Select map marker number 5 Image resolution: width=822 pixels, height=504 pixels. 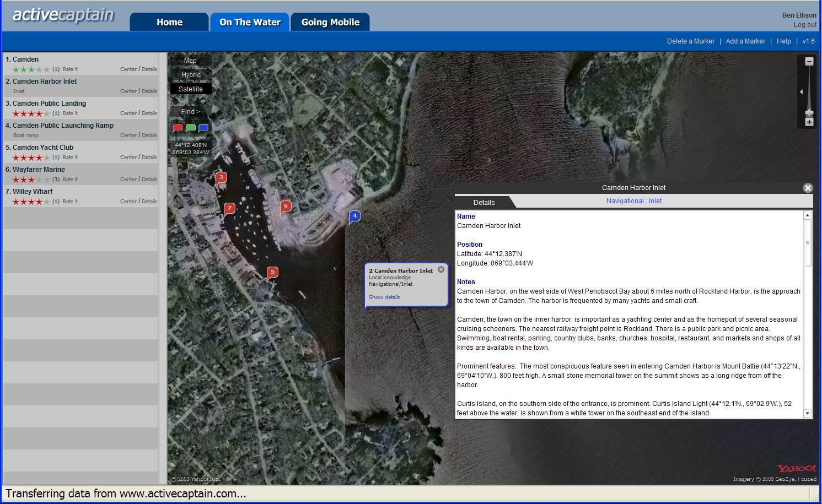pos(272,273)
